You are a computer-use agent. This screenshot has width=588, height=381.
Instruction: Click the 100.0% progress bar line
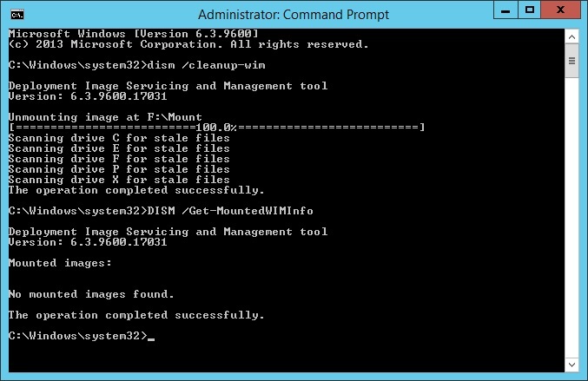217,128
